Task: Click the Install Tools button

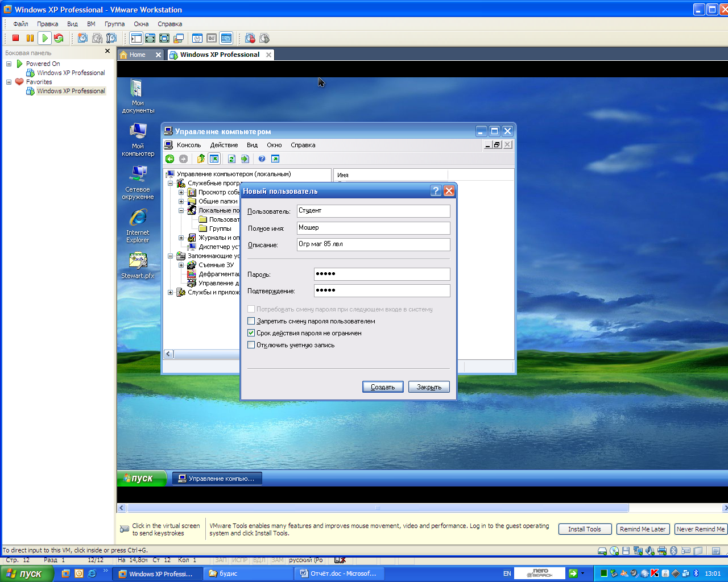Action: click(x=585, y=529)
